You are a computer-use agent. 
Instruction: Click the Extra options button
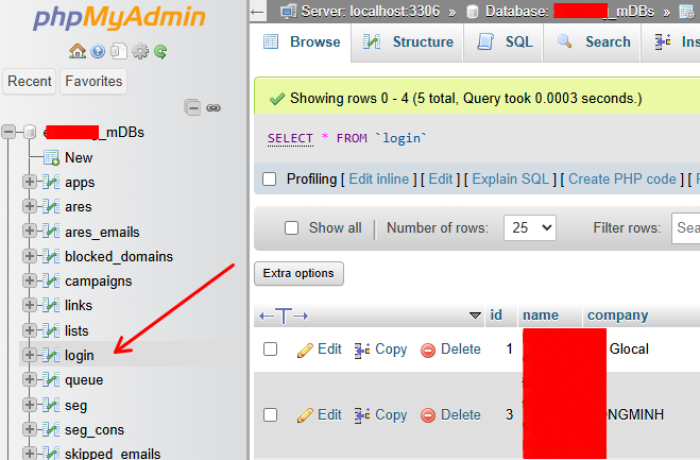299,273
